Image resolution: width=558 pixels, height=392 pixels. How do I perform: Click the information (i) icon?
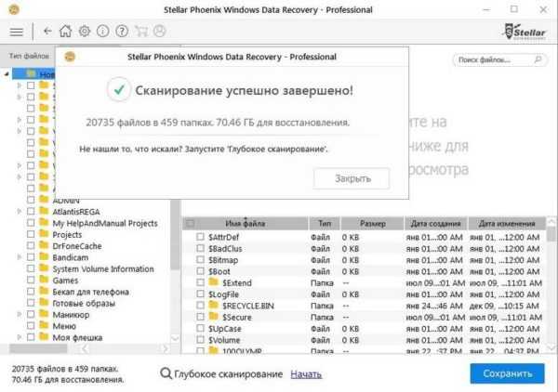103,32
